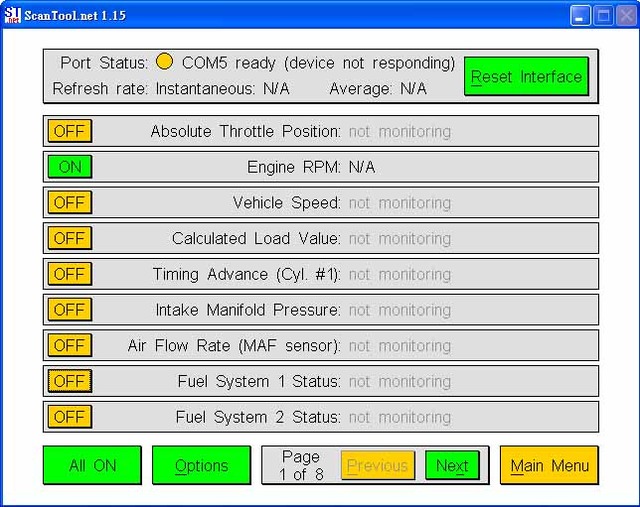
Task: Enable Fuel System 2 Status sensor
Action: pyautogui.click(x=69, y=417)
